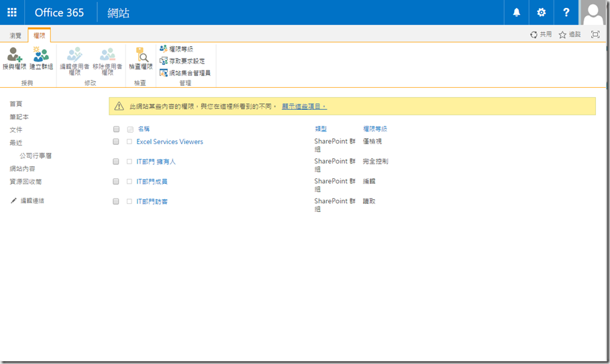This screenshot has width=610, height=364.
Task: Click the 顯示這些項目 link in warning bar
Action: tap(304, 106)
